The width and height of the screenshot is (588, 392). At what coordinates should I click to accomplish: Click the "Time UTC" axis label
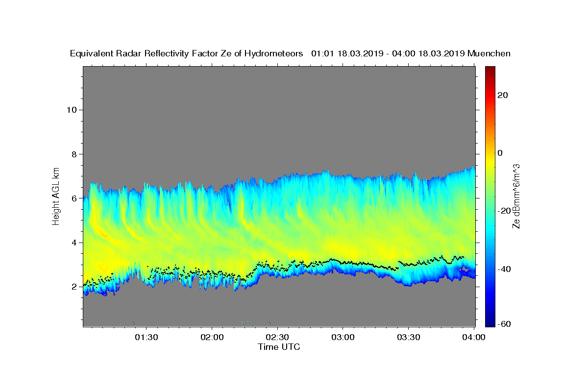(x=279, y=347)
